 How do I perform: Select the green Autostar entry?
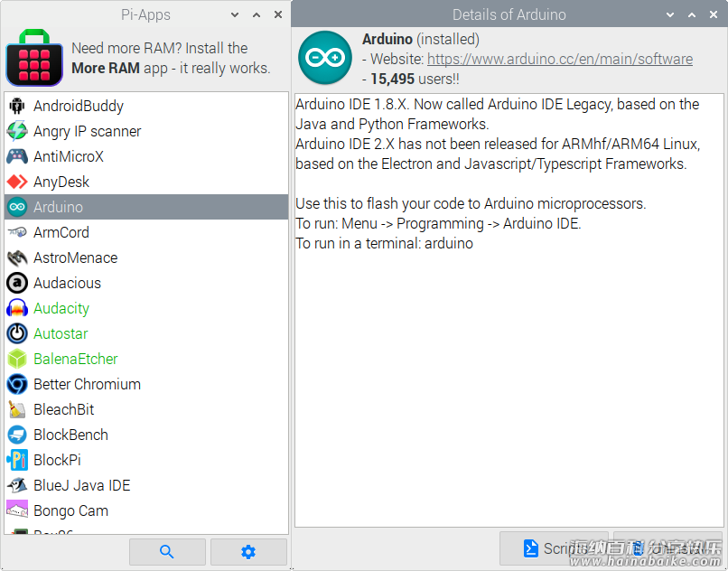pos(146,333)
